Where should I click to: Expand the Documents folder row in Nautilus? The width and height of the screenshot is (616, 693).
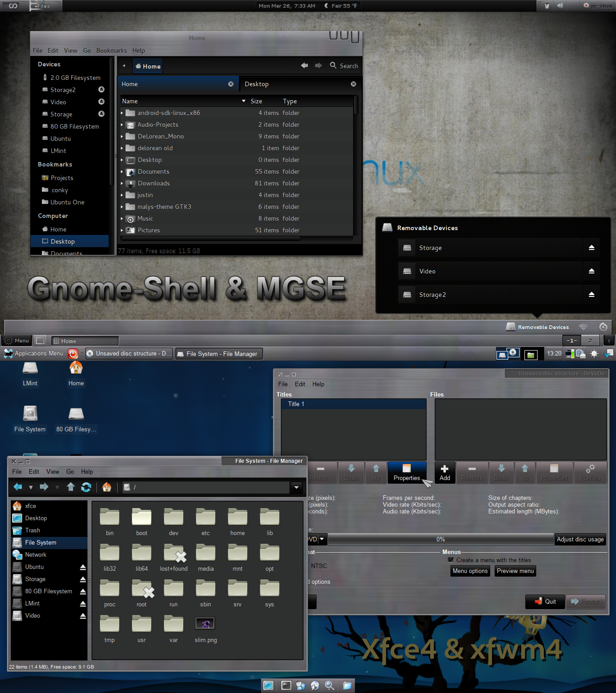pyautogui.click(x=122, y=171)
